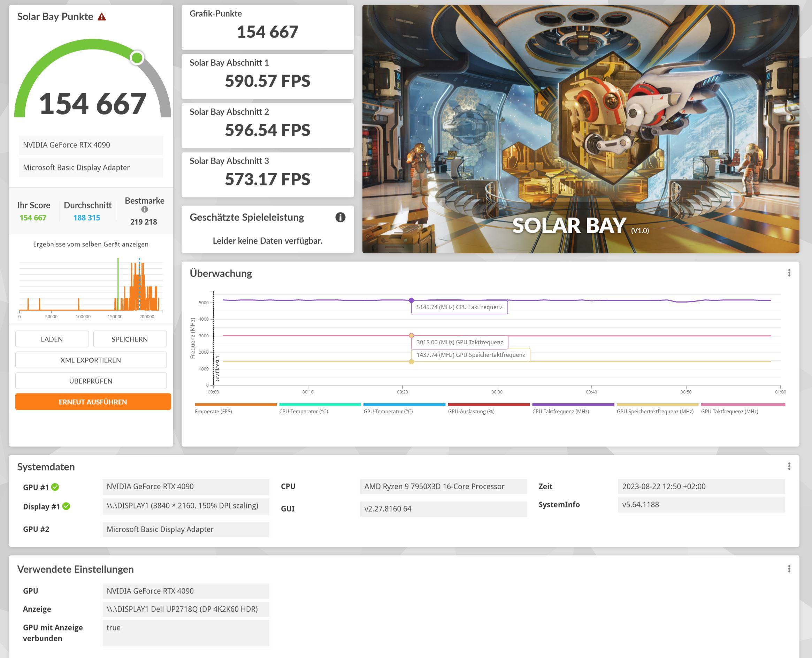Viewport: 812px width, 658px height.
Task: Click the Solar Bay preview image
Action: (x=581, y=129)
